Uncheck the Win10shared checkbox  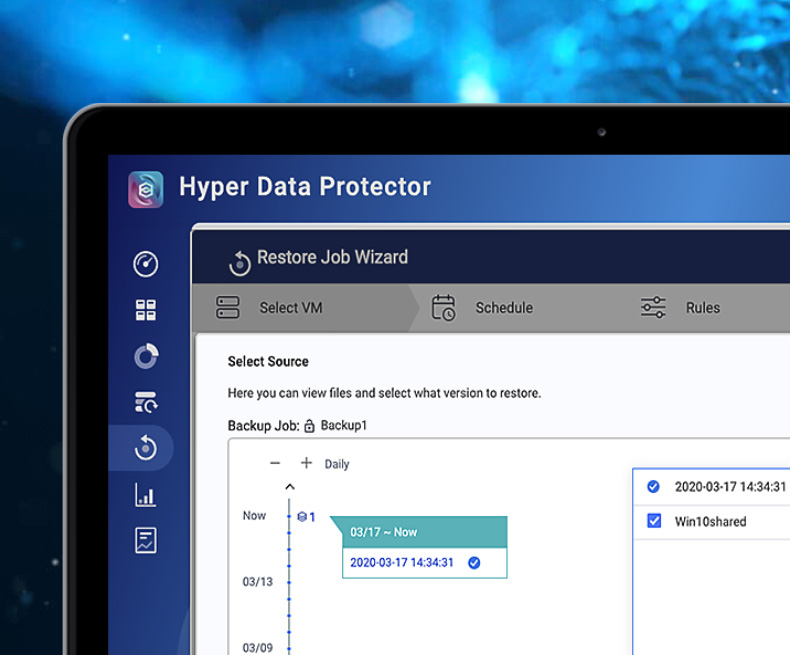[x=654, y=521]
